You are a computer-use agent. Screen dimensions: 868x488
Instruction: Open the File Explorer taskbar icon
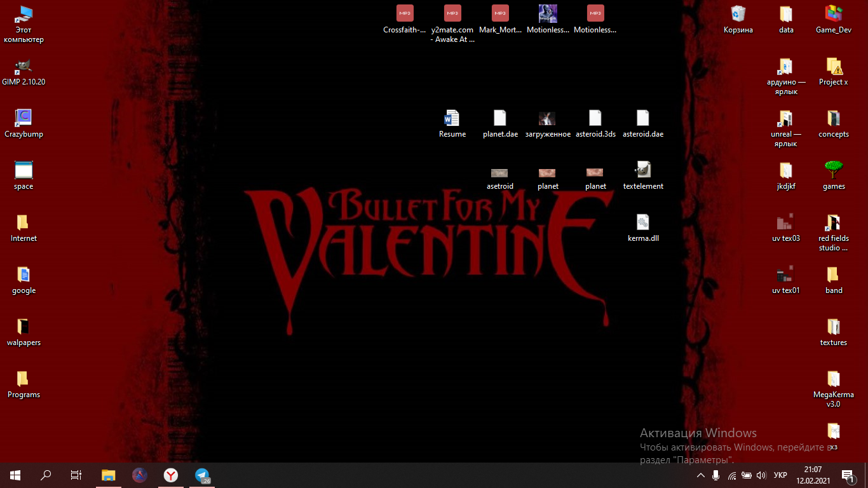coord(109,475)
